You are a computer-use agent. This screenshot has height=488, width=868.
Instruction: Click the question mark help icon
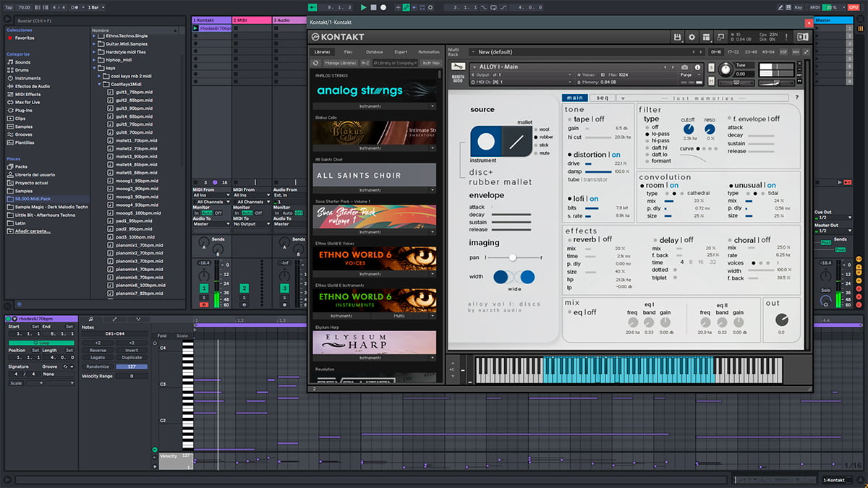pos(797,98)
